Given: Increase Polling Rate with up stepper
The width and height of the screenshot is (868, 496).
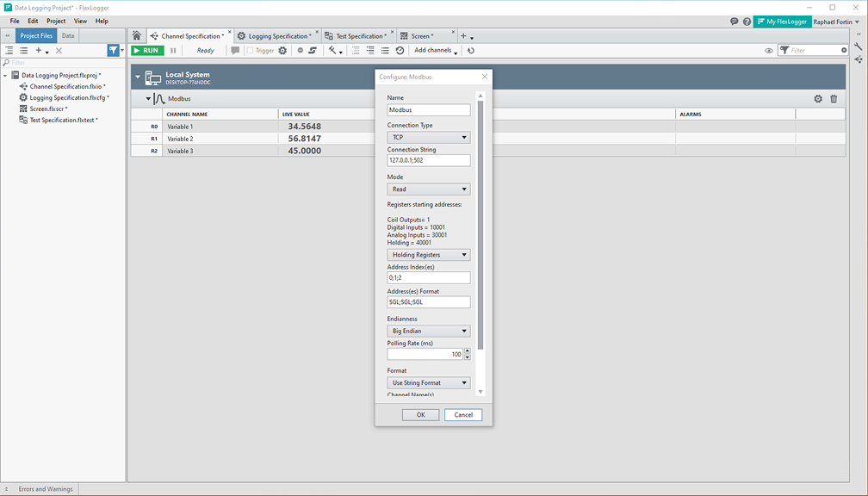Looking at the screenshot, I should click(468, 351).
